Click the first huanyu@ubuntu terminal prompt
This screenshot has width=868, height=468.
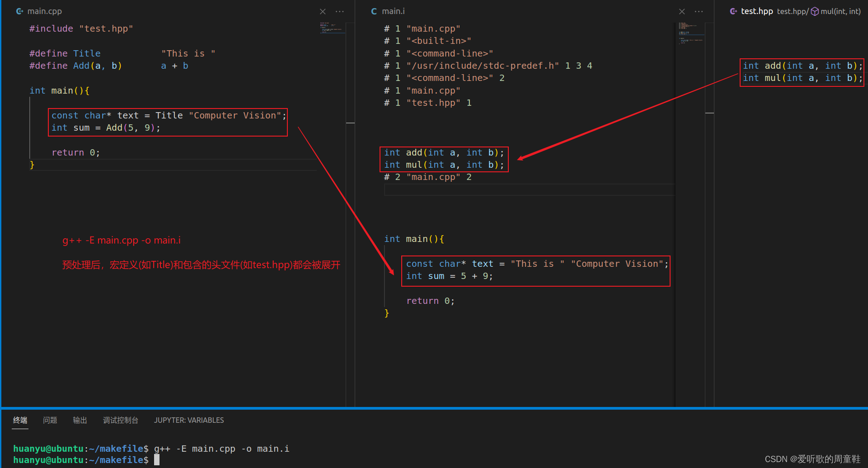81,449
